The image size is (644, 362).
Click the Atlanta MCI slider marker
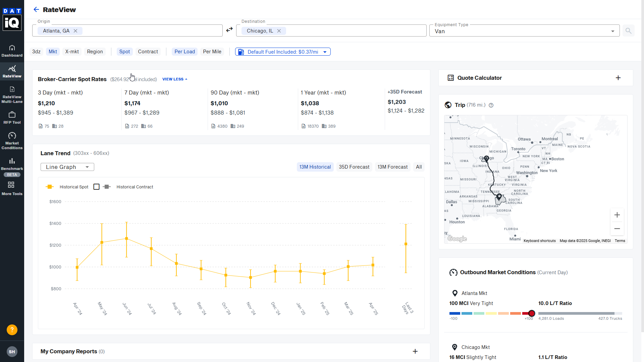[x=532, y=313]
